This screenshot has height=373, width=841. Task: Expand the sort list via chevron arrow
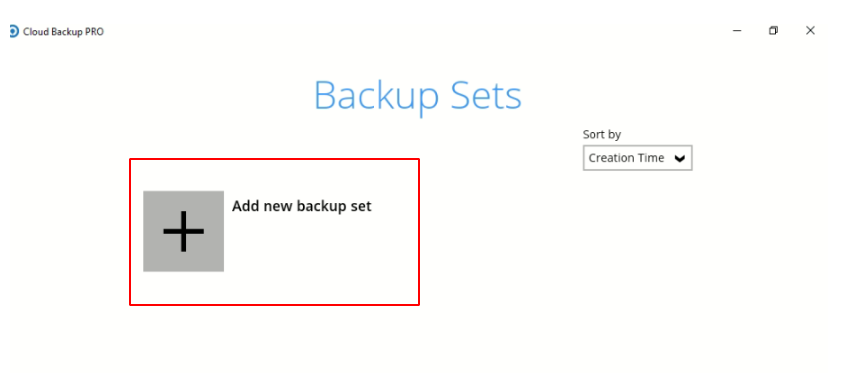(x=680, y=158)
